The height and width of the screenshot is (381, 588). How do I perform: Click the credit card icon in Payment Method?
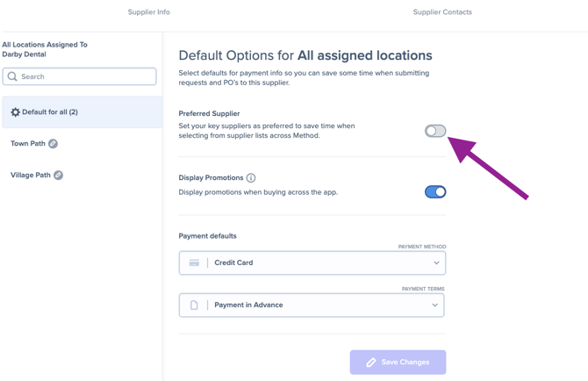194,262
